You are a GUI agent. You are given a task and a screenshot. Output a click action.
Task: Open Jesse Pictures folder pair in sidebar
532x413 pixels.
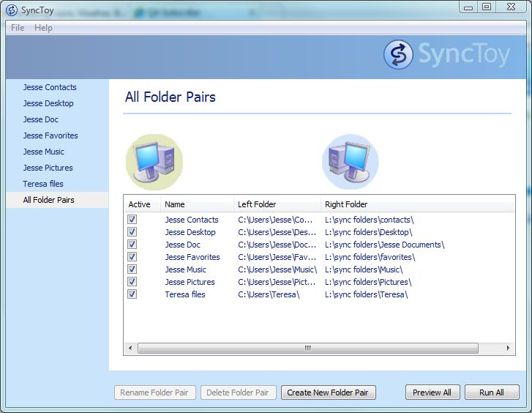48,168
